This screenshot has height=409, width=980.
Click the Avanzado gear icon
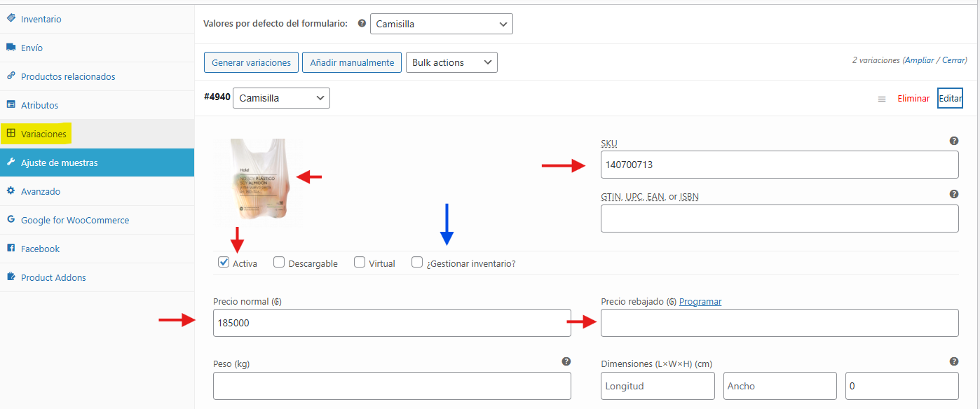pyautogui.click(x=11, y=191)
